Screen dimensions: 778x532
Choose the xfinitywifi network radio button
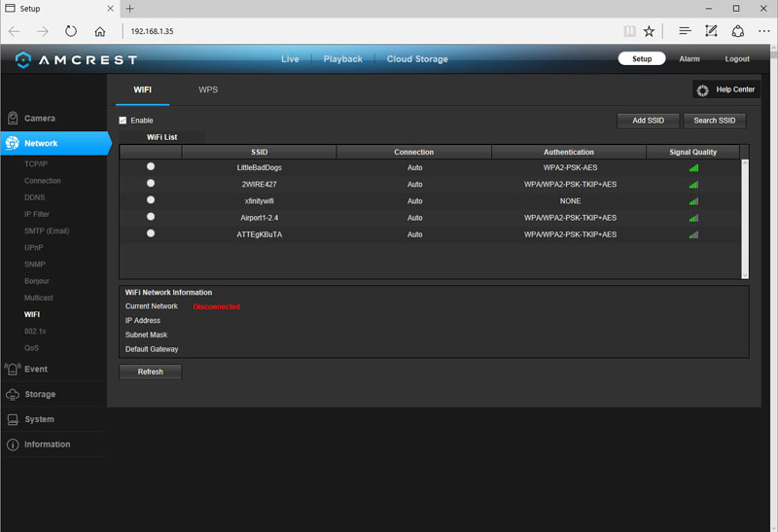pyautogui.click(x=151, y=200)
